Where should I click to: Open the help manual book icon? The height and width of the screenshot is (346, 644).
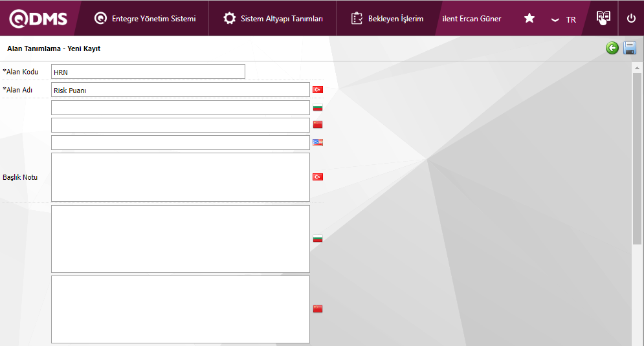[603, 18]
